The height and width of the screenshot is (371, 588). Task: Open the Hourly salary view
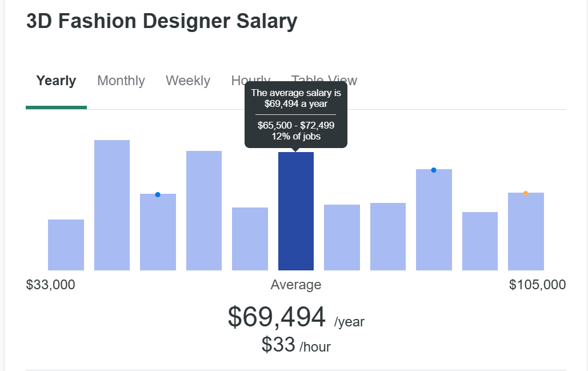click(x=250, y=81)
